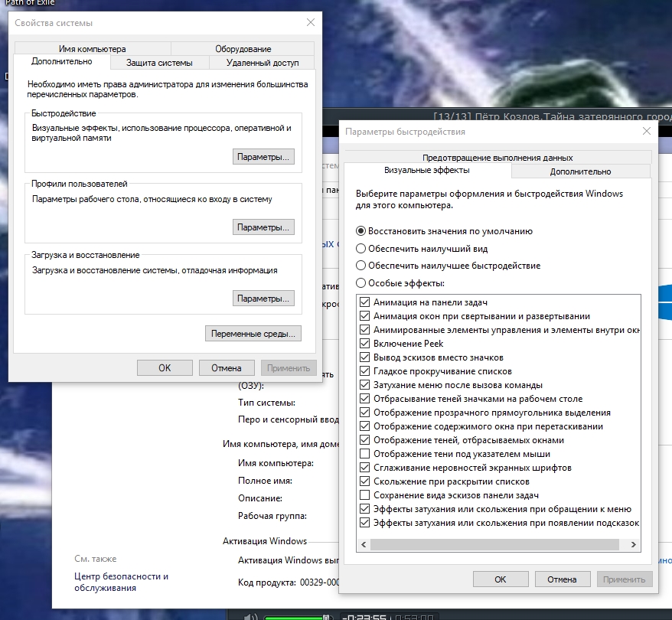The width and height of the screenshot is (672, 620).
Task: Open Предотвращение выполнения данных tab
Action: [x=497, y=158]
